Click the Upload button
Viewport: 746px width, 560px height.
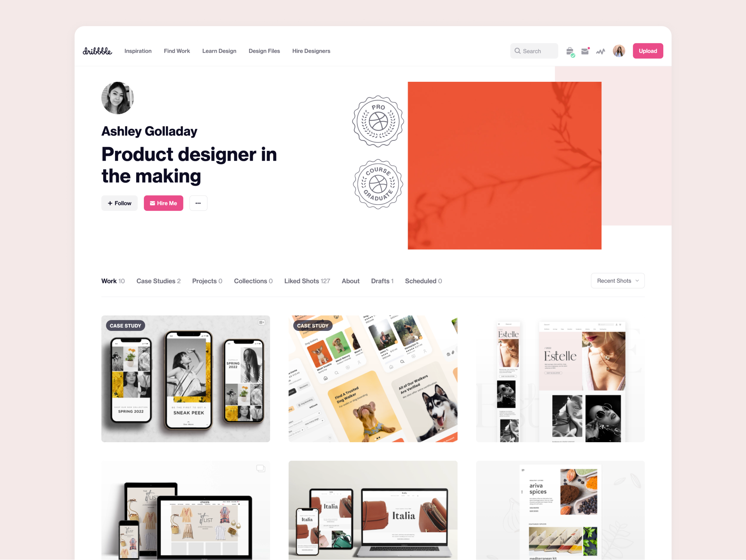[x=647, y=51]
